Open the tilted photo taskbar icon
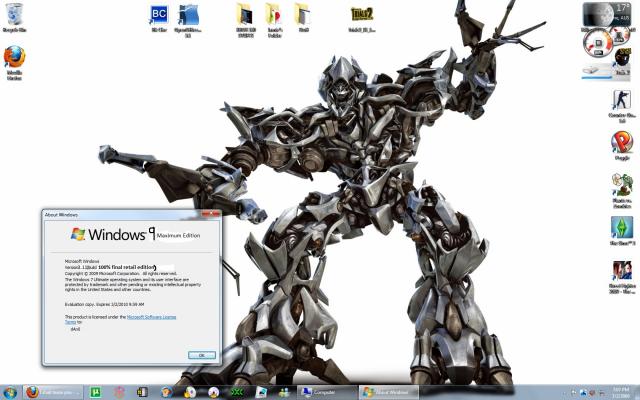 (x=261, y=393)
